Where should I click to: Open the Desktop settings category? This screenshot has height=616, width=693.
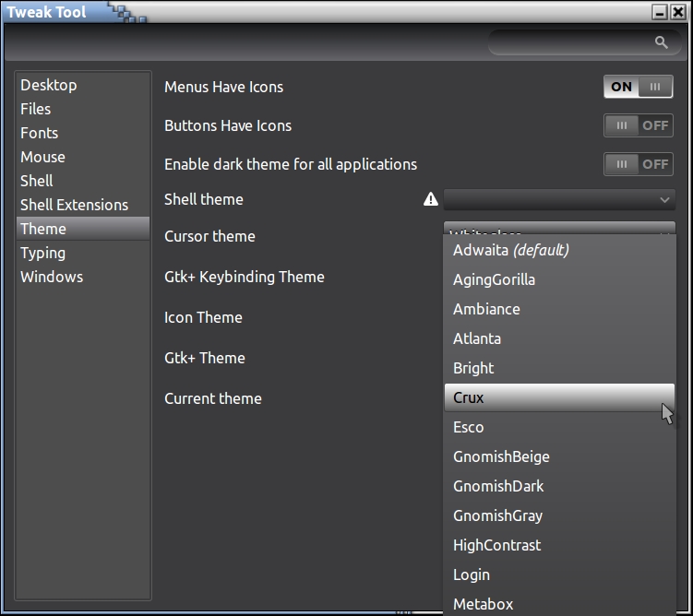(x=49, y=85)
